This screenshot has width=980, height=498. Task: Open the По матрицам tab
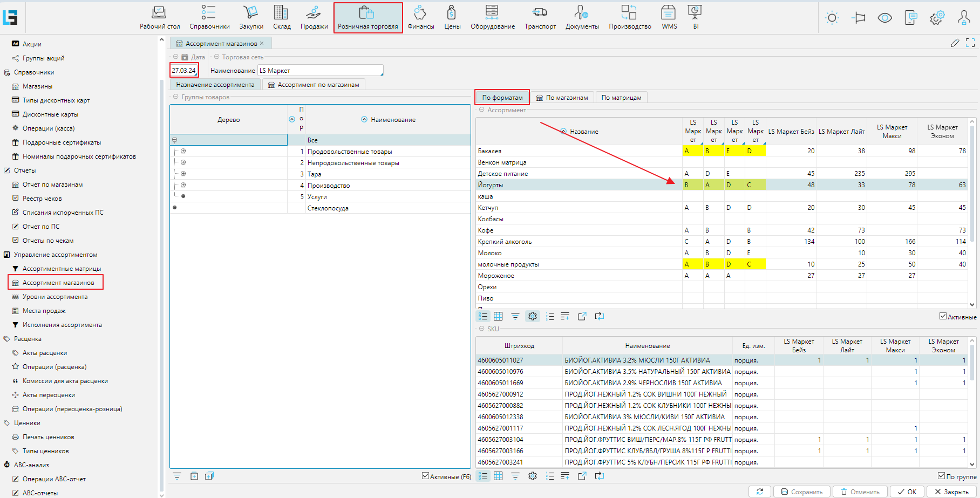tap(621, 98)
